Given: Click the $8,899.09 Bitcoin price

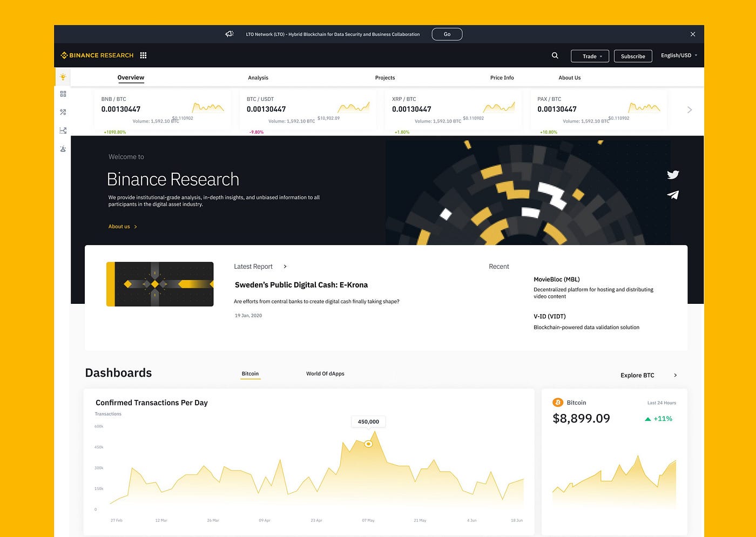Looking at the screenshot, I should (x=581, y=418).
